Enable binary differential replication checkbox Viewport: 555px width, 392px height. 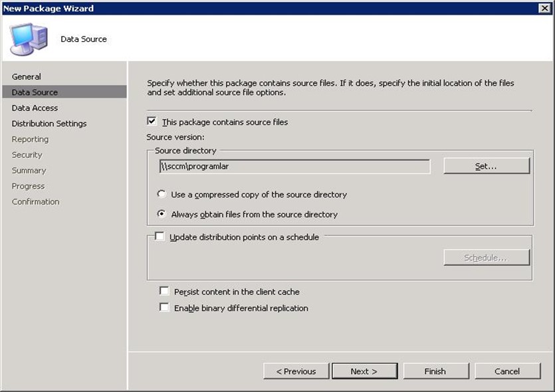pos(164,308)
